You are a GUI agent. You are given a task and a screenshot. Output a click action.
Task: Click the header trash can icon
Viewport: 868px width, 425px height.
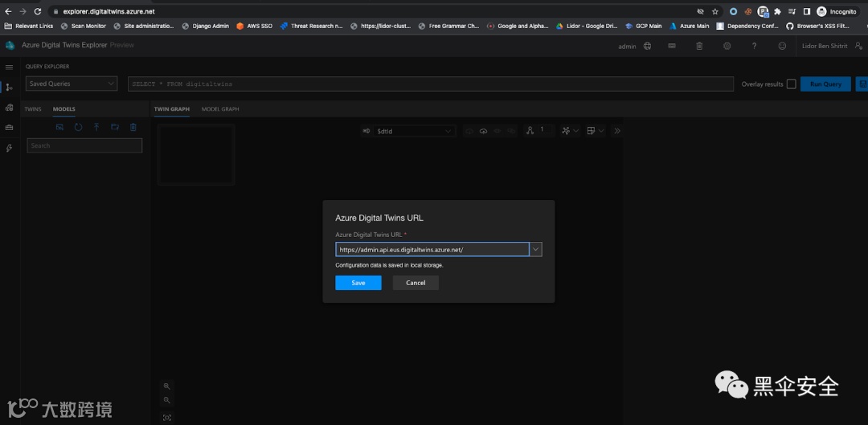click(699, 46)
